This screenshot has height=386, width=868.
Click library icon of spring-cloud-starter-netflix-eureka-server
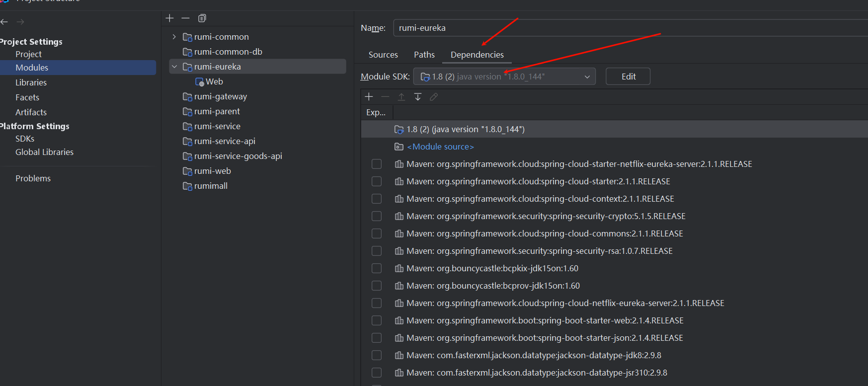399,164
